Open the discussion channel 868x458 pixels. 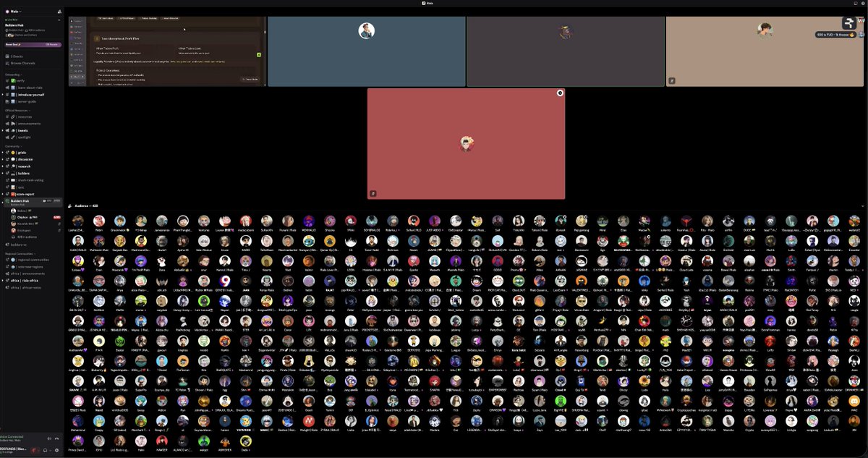[33, 159]
